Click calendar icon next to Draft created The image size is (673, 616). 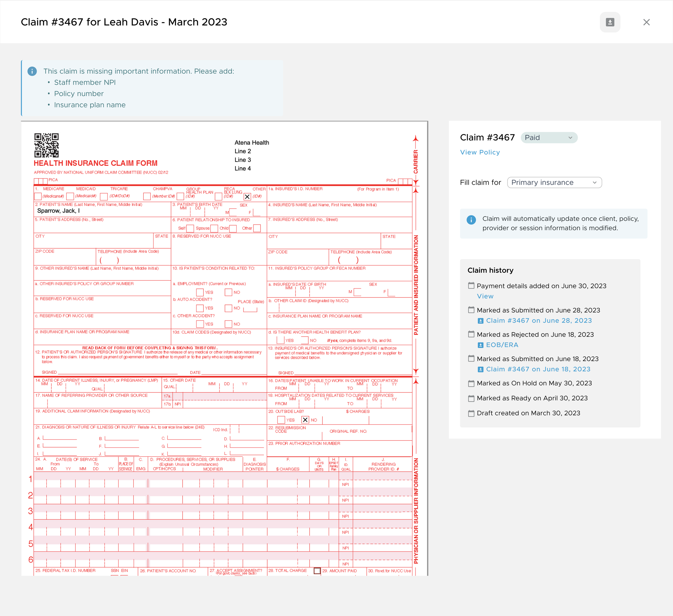click(x=471, y=413)
